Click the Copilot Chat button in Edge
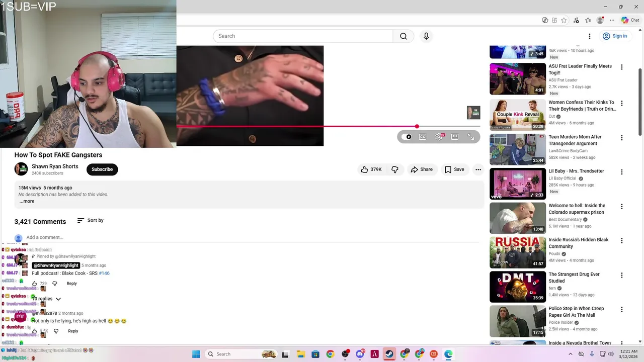 630,20
